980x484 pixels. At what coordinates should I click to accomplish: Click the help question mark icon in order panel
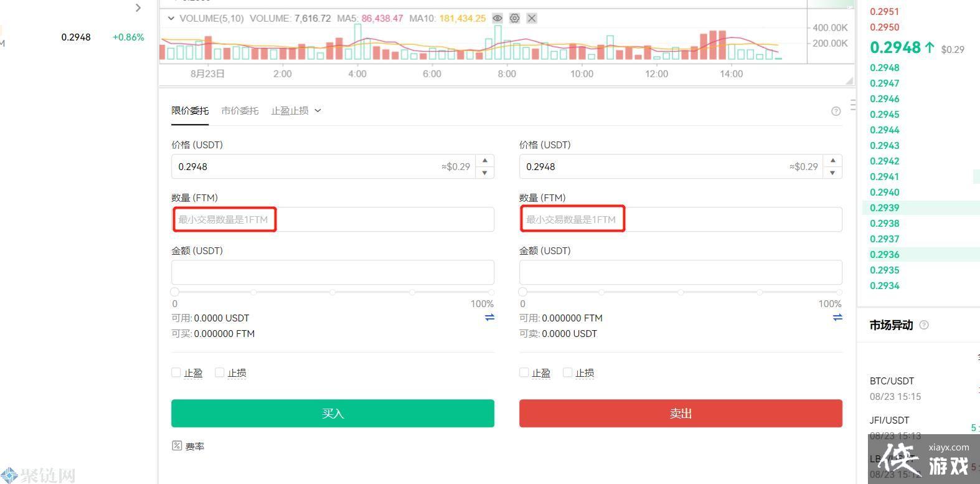pyautogui.click(x=836, y=112)
